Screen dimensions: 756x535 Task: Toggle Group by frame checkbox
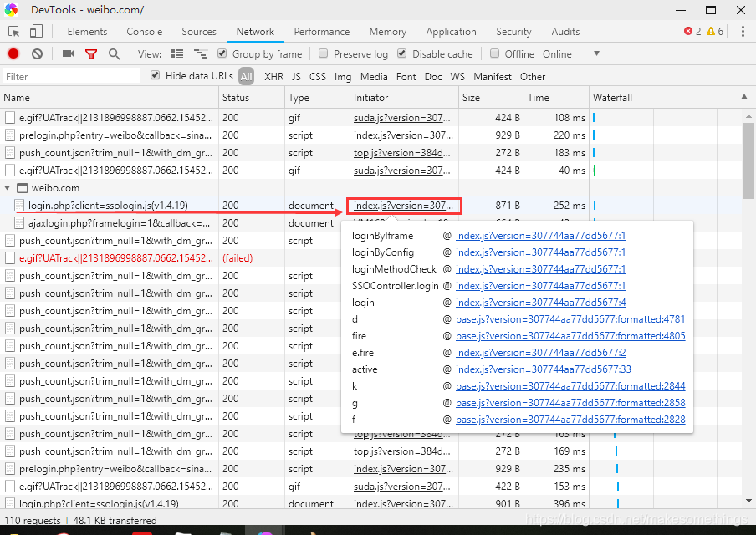point(222,53)
